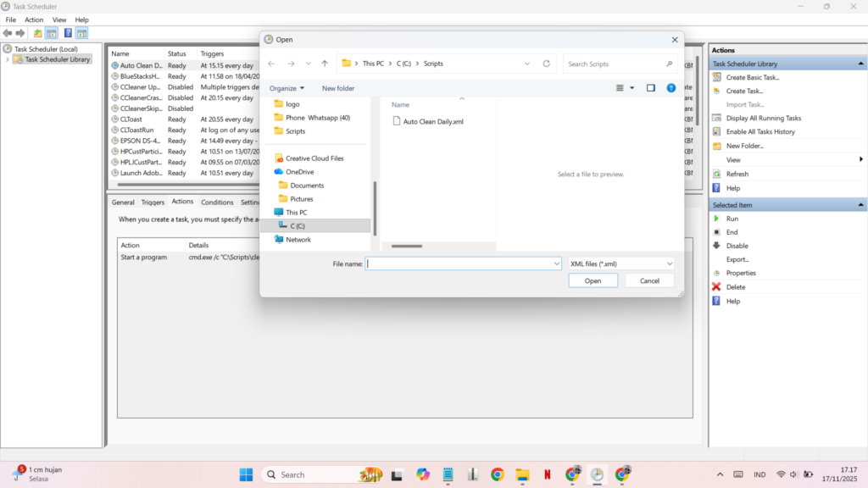Image resolution: width=868 pixels, height=488 pixels.
Task: Expand the Organize dropdown menu
Action: pyautogui.click(x=287, y=88)
